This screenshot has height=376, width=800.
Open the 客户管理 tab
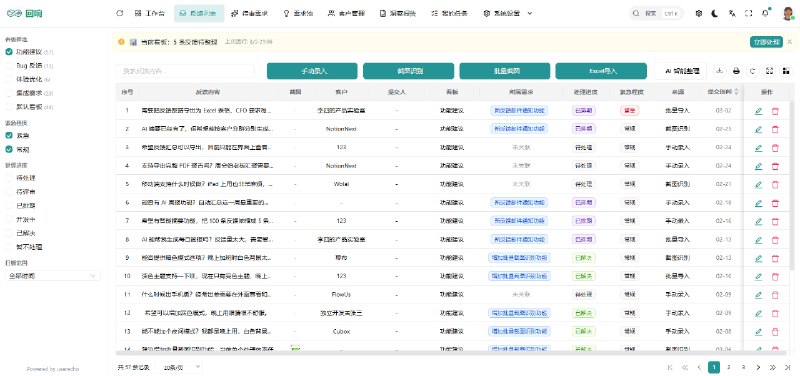(x=346, y=14)
